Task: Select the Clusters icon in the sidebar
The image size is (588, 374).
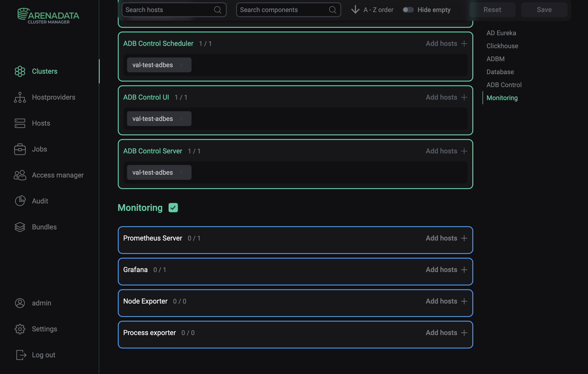Action: 20,71
